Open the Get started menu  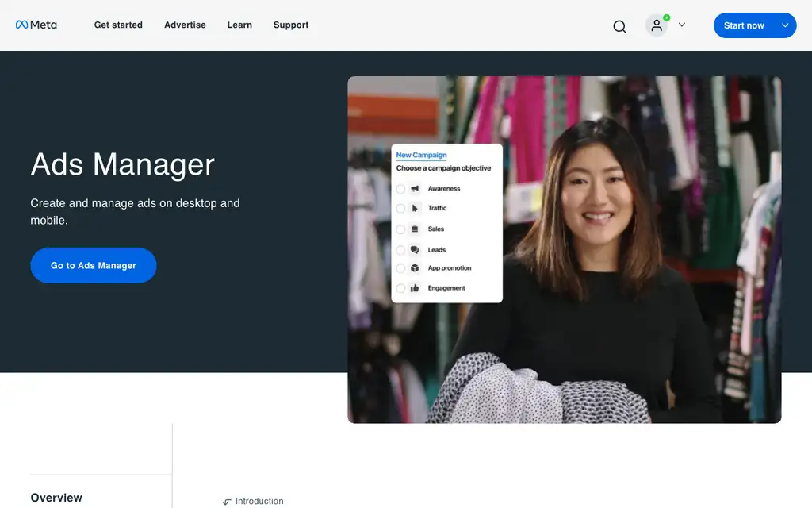(118, 25)
